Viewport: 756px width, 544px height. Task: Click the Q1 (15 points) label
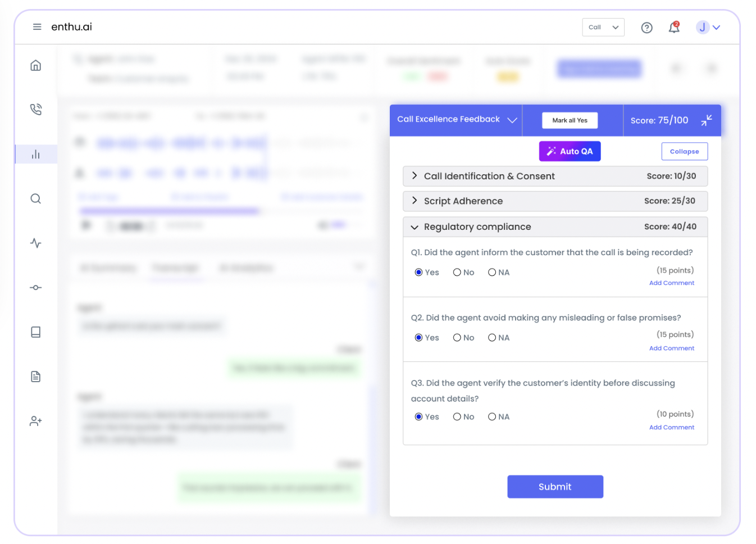coord(675,270)
